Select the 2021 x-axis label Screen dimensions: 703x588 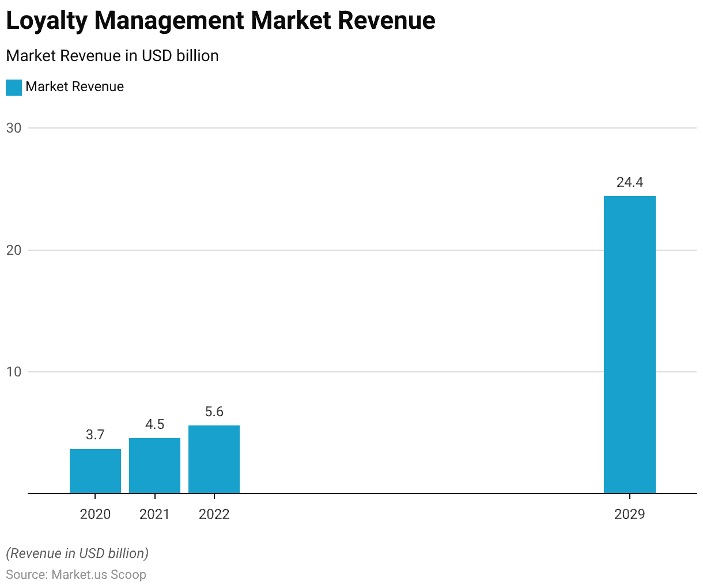[x=154, y=514]
